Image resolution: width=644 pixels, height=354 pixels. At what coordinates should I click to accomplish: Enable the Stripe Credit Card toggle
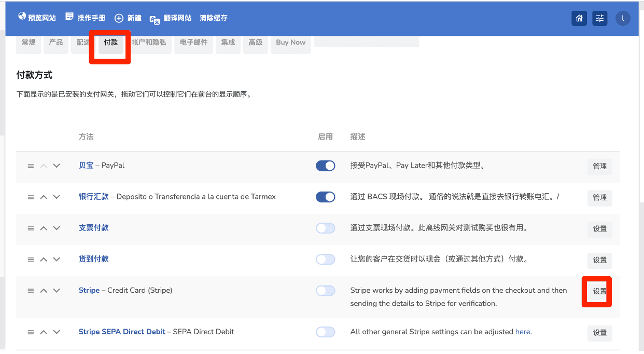click(325, 291)
